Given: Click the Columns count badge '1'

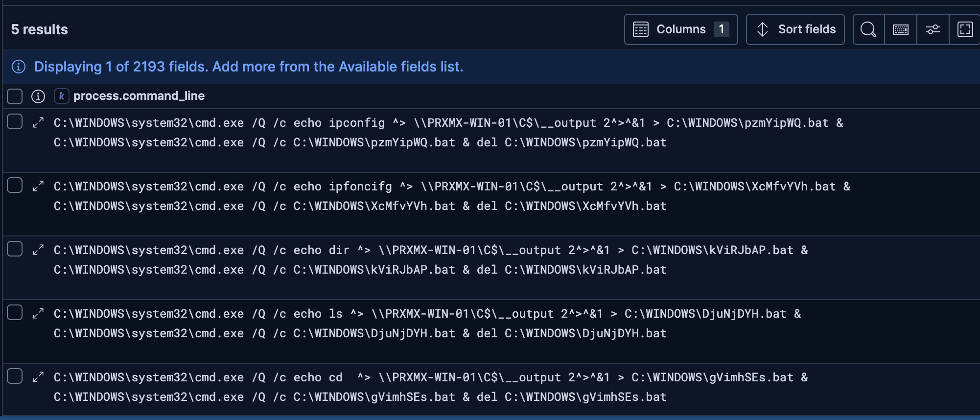Looking at the screenshot, I should coord(721,29).
